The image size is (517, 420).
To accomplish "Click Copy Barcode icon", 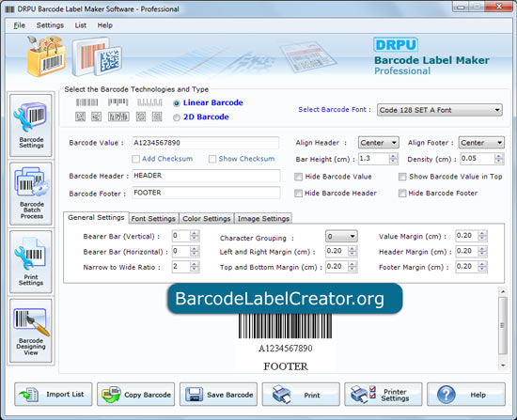I will tap(111, 395).
